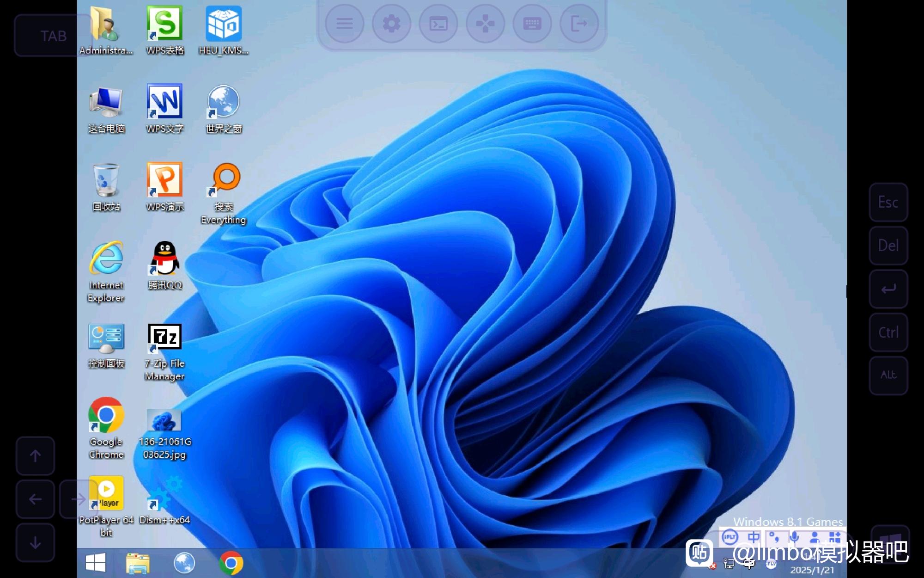Toggle punctuation mode on the iFLY bar
This screenshot has height=578, width=924.
pos(774,537)
